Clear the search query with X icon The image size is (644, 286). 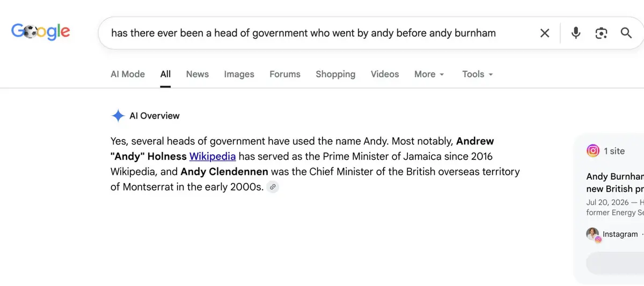pyautogui.click(x=545, y=33)
